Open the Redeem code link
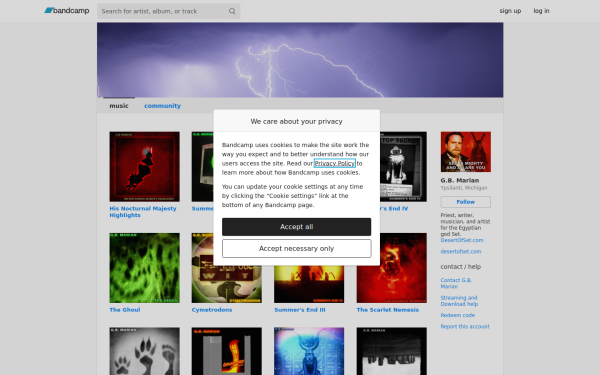The image size is (600, 375). (x=458, y=315)
